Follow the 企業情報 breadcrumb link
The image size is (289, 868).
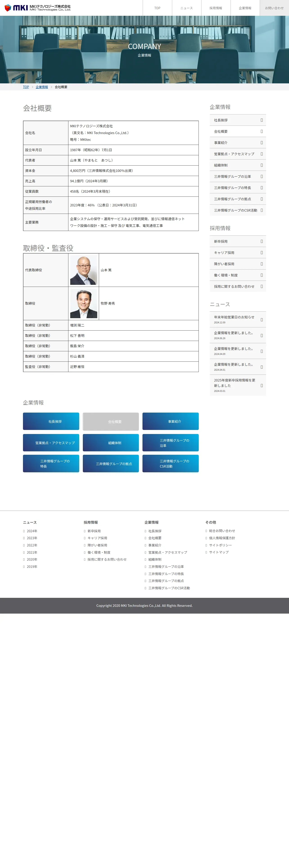42,87
